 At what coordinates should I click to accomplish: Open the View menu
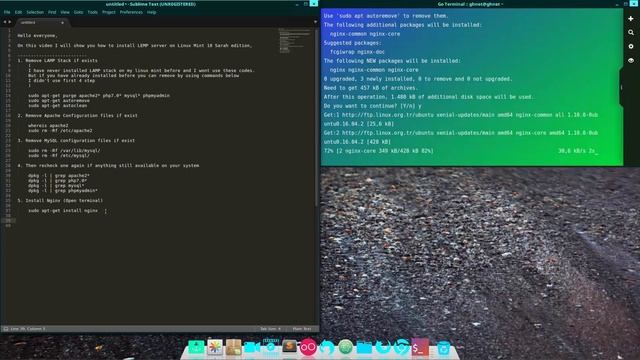[x=65, y=12]
